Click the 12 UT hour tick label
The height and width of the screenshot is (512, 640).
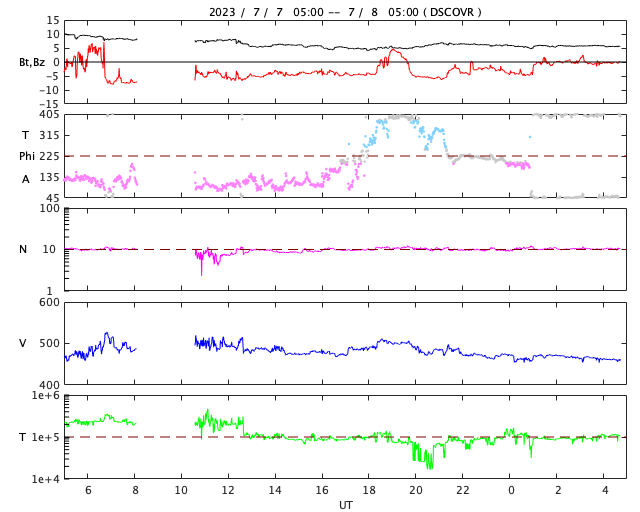tap(228, 490)
